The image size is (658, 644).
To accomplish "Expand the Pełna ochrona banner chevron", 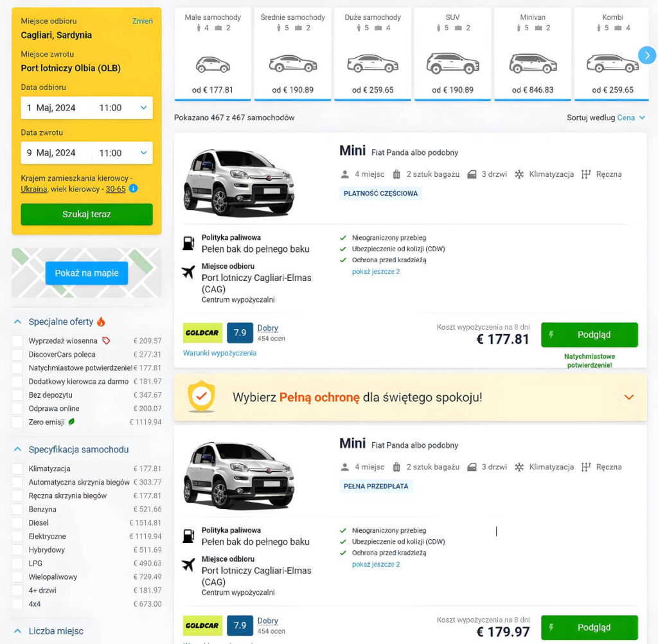I will (628, 397).
